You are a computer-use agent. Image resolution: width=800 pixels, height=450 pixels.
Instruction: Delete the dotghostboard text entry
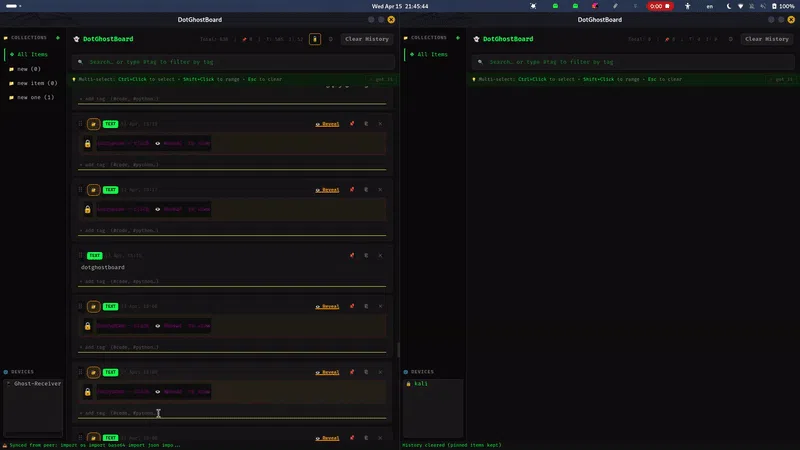[x=380, y=255]
